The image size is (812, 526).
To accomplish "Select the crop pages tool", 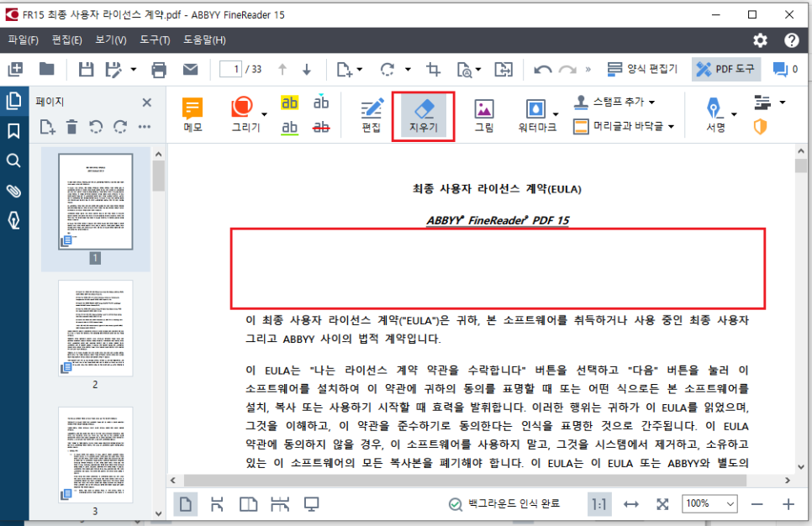I will click(x=433, y=69).
